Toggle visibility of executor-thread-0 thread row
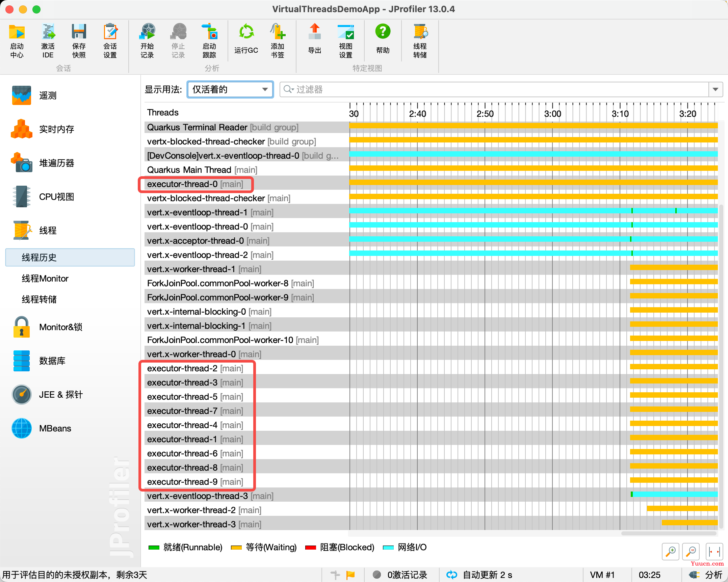 tap(196, 184)
